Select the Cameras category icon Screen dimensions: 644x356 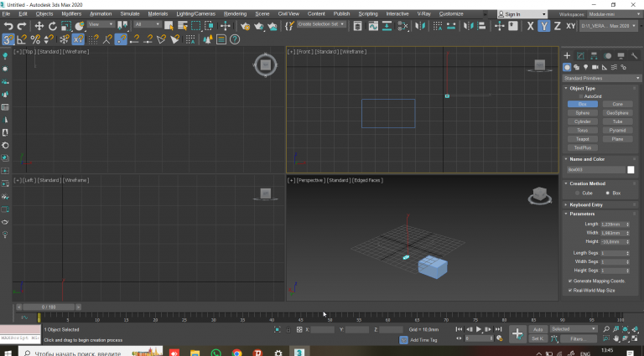tap(595, 67)
